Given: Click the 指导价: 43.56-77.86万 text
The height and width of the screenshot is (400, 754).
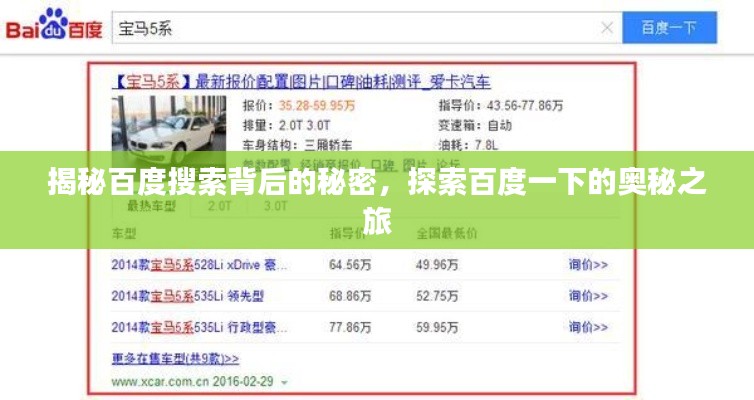Looking at the screenshot, I should tap(501, 105).
